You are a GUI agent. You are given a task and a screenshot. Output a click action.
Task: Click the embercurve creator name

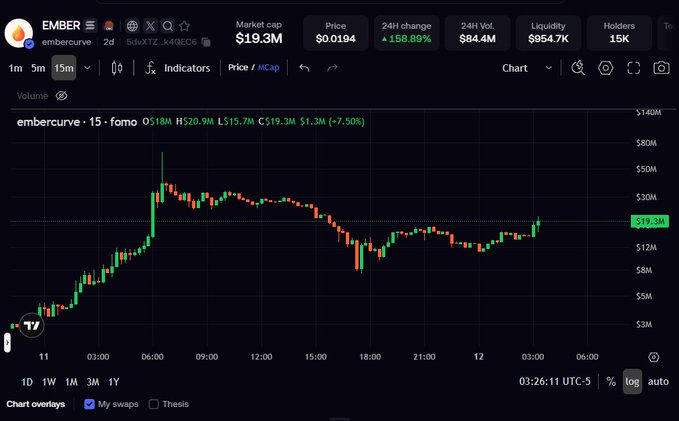(66, 42)
